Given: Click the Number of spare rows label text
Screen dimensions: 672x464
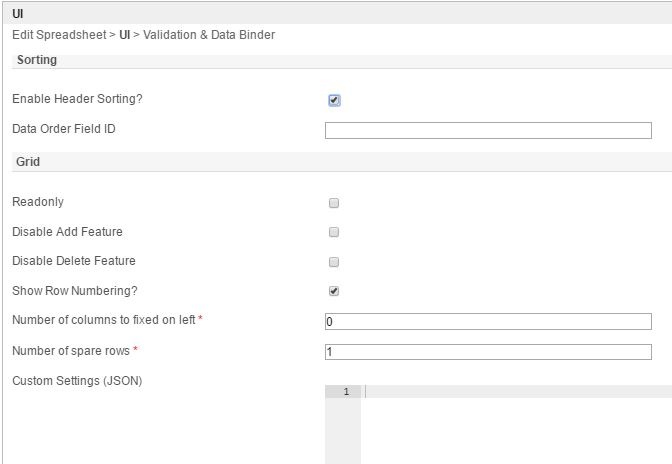Looking at the screenshot, I should tap(71, 351).
